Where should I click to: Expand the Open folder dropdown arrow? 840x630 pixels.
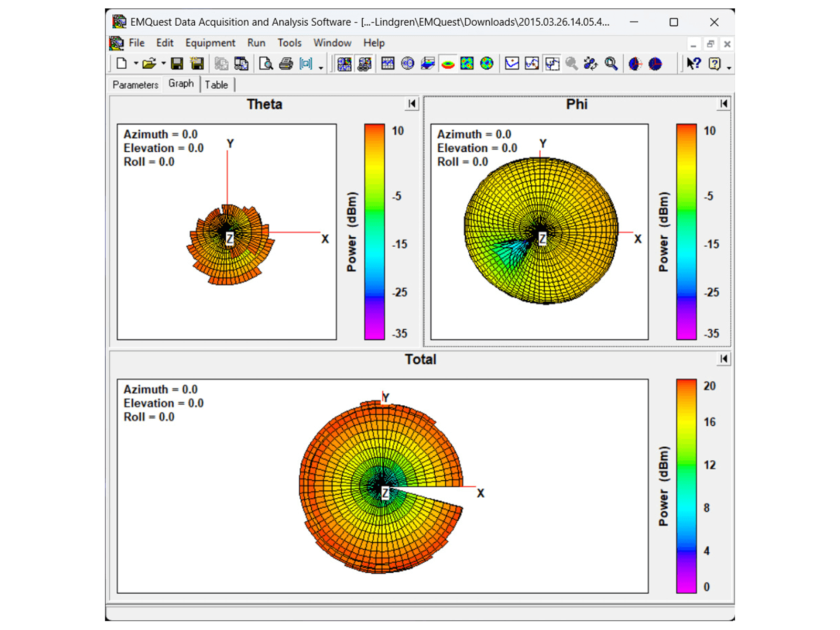click(163, 64)
